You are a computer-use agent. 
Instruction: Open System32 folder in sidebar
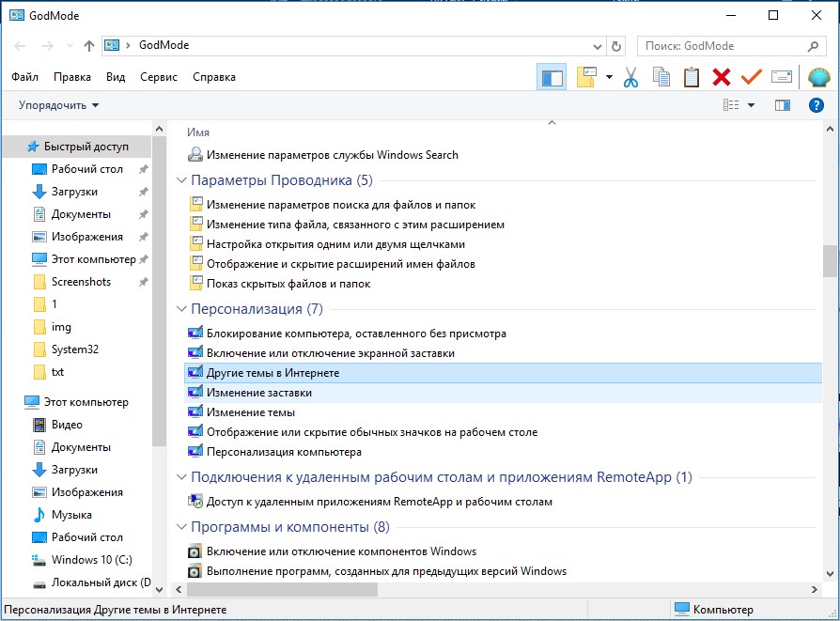(x=74, y=349)
